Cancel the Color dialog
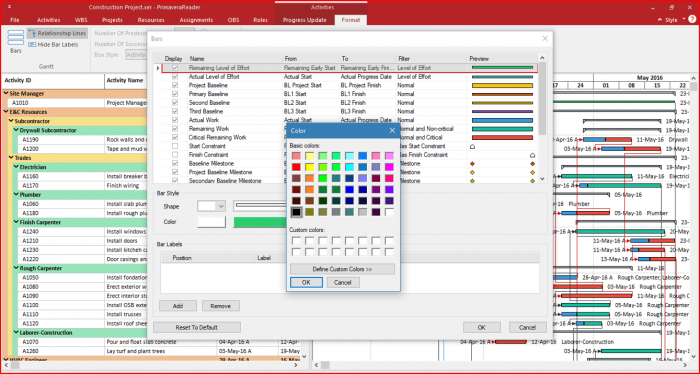Screen dimensions: 700x374 tap(343, 283)
